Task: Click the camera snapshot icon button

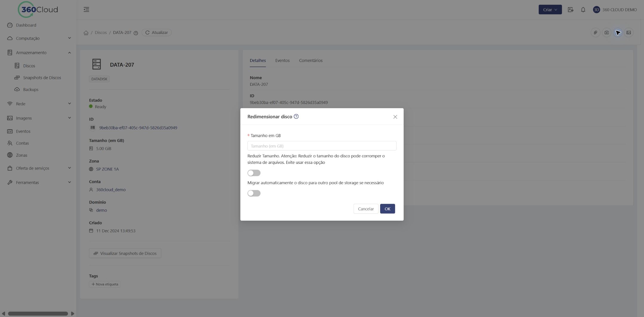Action: [606, 32]
